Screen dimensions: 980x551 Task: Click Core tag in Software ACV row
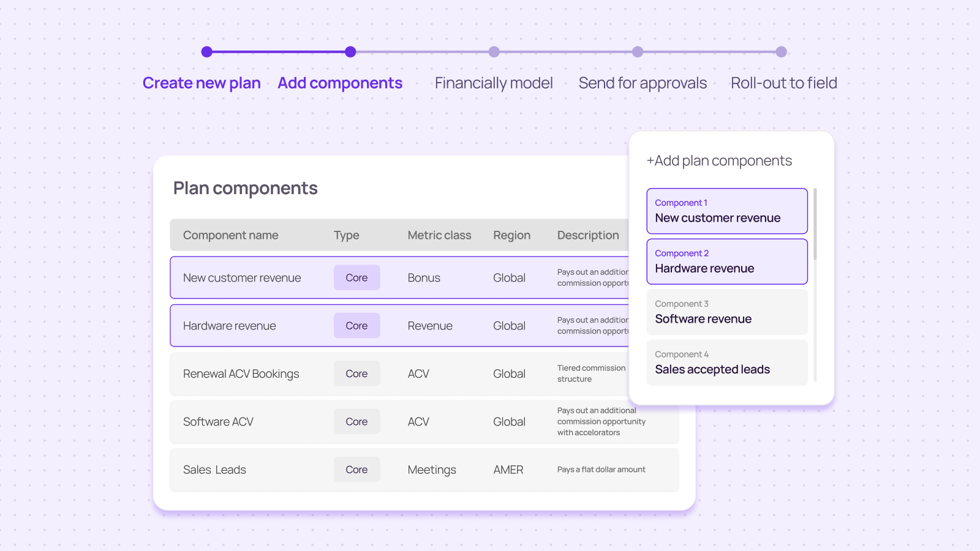(356, 422)
